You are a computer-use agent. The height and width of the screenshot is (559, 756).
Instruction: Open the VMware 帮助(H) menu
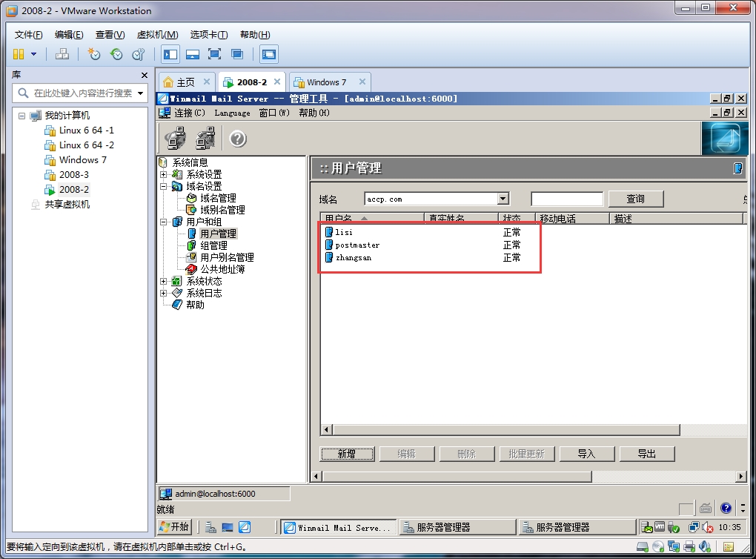click(x=255, y=35)
